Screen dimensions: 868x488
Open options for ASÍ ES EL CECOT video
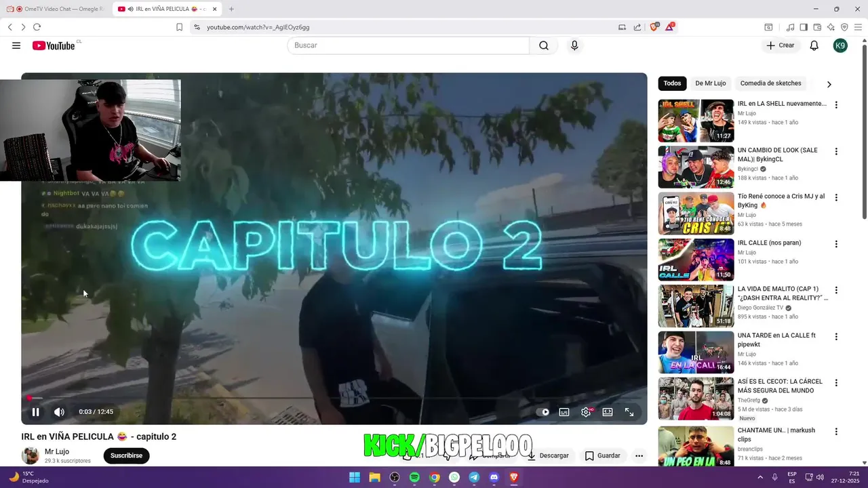[x=836, y=383]
